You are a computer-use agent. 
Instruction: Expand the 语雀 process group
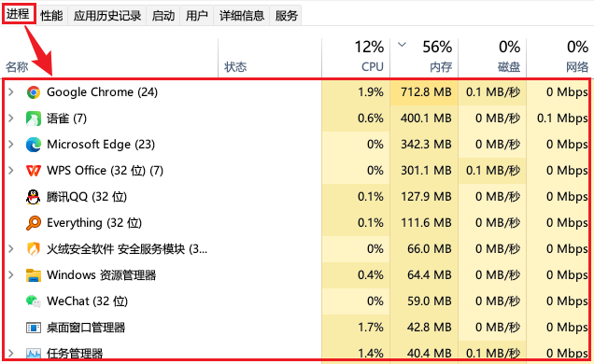(11, 118)
